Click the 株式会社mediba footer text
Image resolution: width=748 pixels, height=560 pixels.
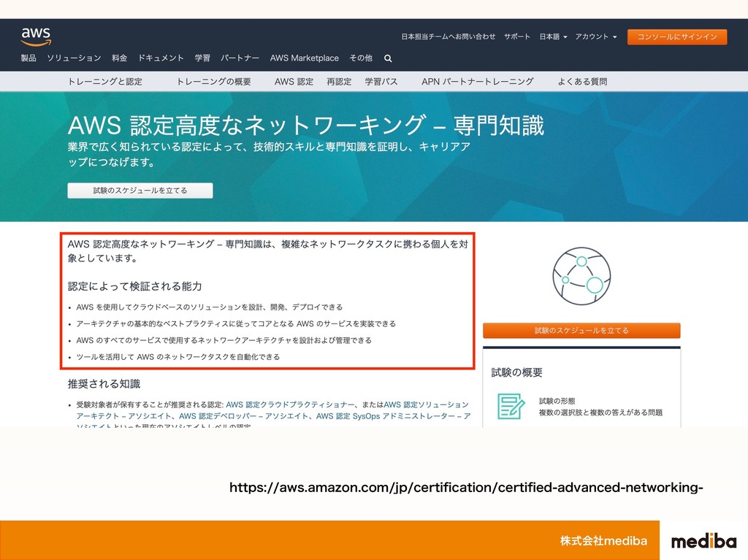point(603,541)
